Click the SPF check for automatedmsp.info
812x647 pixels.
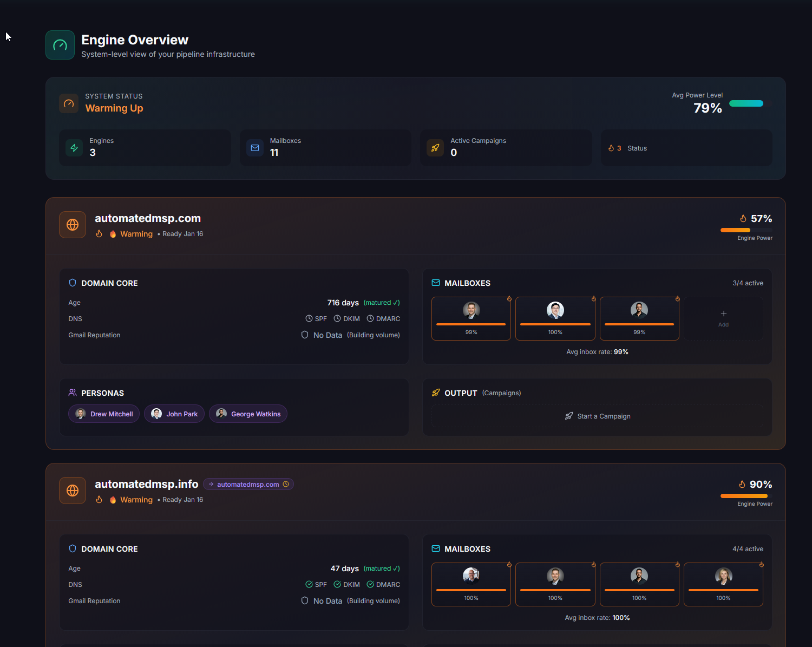(x=316, y=585)
